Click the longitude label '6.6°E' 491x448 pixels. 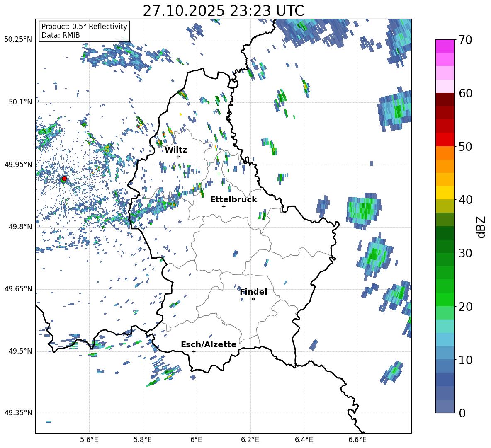[x=357, y=440]
